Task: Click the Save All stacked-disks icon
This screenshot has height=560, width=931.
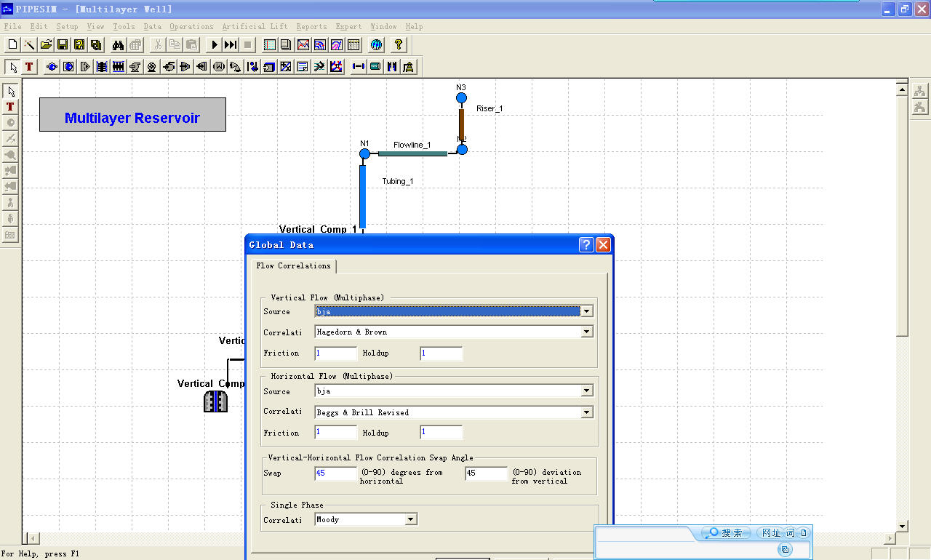Action: [x=96, y=45]
